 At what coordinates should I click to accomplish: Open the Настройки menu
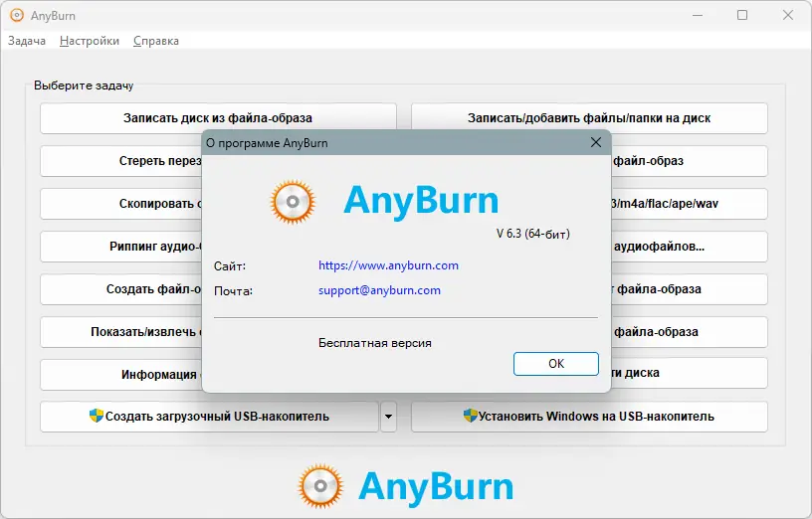[x=90, y=41]
